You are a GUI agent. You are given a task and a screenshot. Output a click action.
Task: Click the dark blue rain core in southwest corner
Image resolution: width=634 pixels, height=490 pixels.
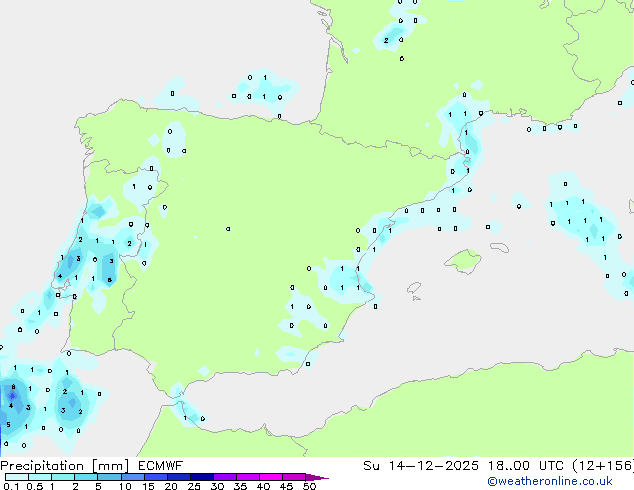pyautogui.click(x=12, y=397)
